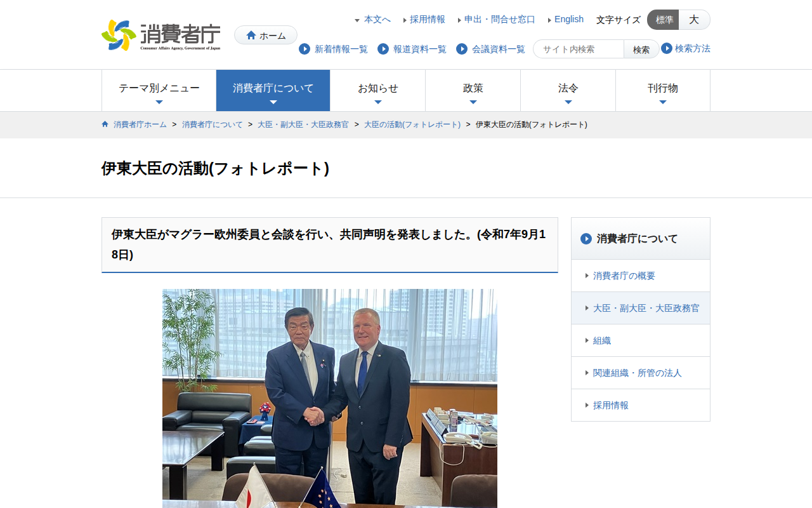Click the breadcrumb home icon

point(105,124)
